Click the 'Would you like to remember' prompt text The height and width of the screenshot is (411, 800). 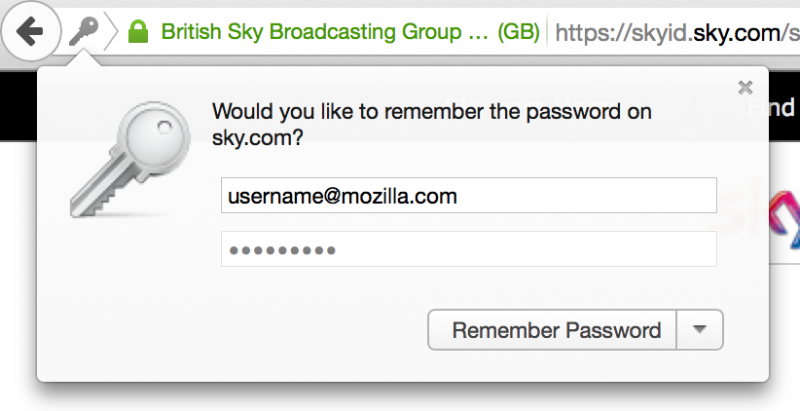click(432, 112)
